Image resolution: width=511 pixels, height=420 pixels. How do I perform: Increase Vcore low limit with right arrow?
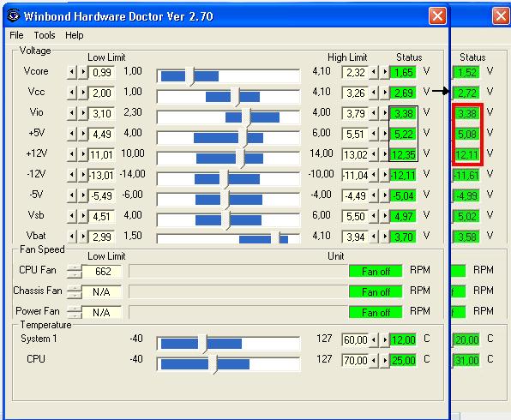[x=83, y=72]
